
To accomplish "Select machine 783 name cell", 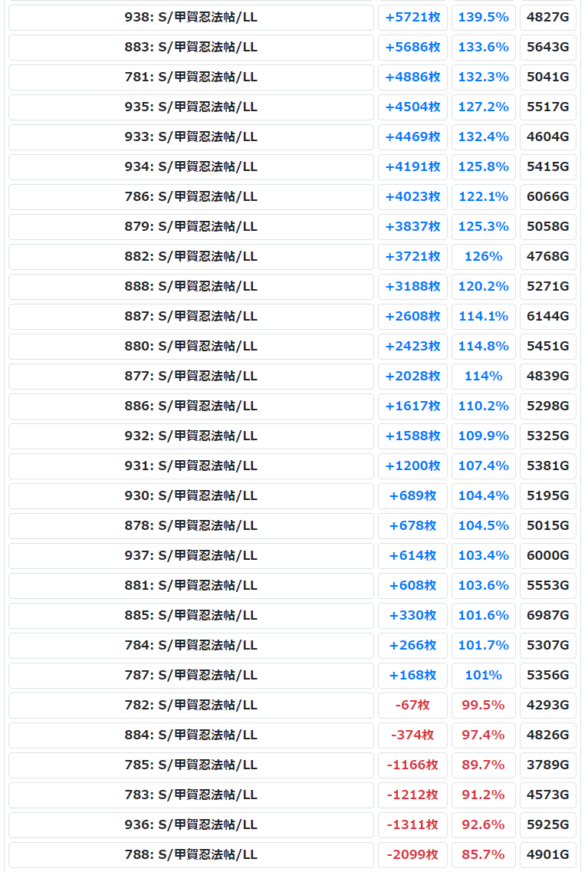I will pyautogui.click(x=191, y=795).
